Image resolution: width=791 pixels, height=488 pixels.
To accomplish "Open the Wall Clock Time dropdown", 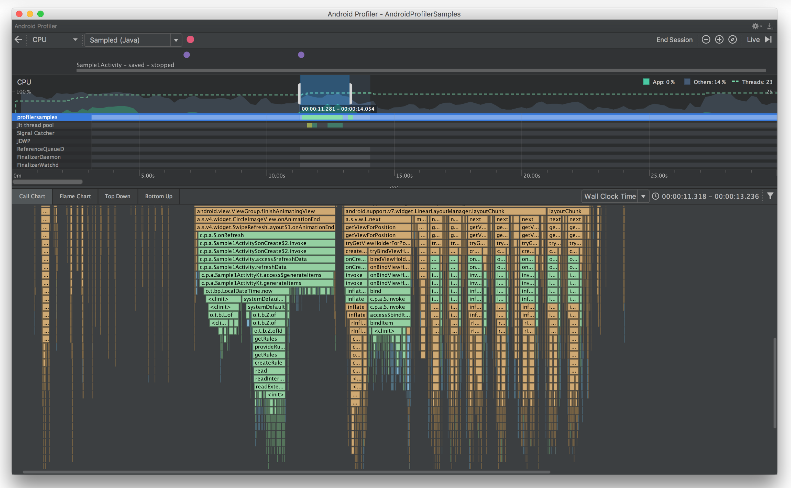I will point(614,196).
